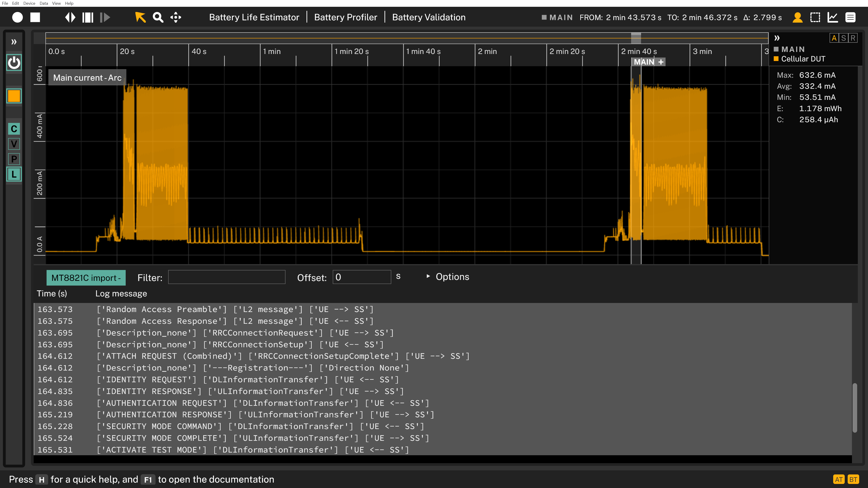
Task: Click the orange Cellular DUT color swatch
Action: tap(776, 59)
